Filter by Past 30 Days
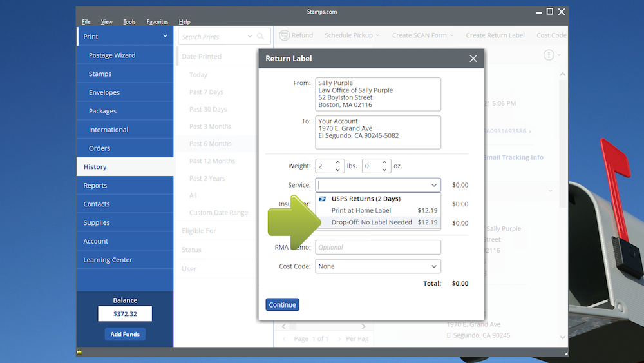The width and height of the screenshot is (644, 363). click(208, 109)
